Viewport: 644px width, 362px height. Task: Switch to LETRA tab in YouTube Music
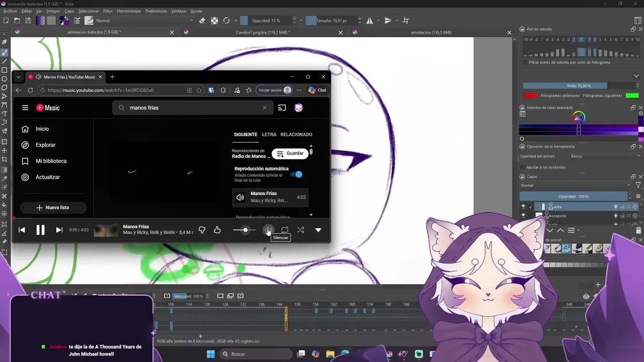(269, 134)
